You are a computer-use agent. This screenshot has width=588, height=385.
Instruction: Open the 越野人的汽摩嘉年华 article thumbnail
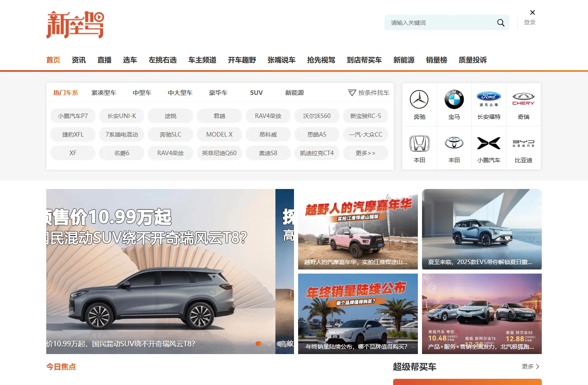tap(358, 229)
